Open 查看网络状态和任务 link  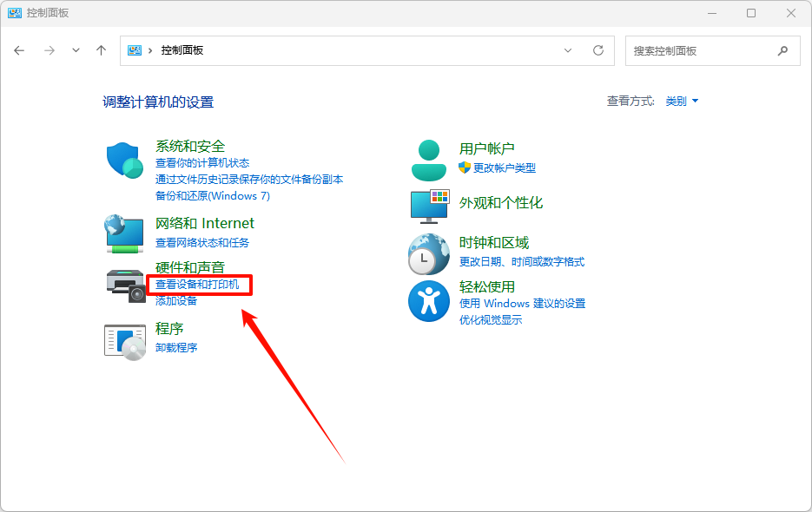click(x=202, y=242)
